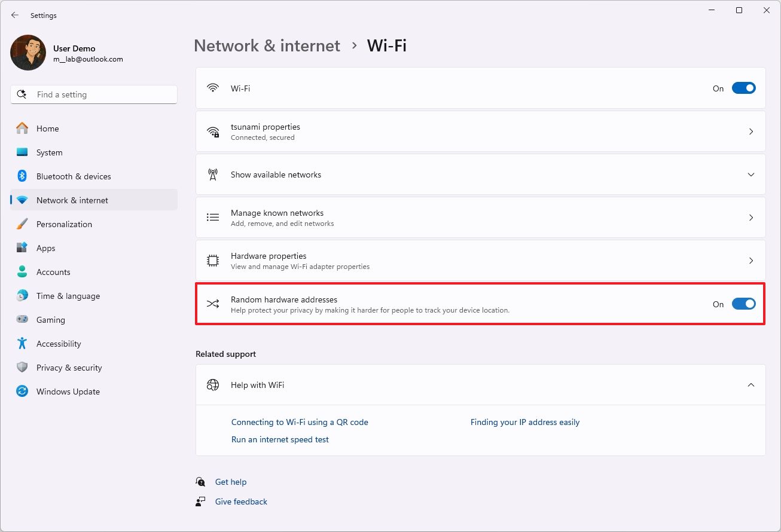The width and height of the screenshot is (781, 532).
Task: Click the Gaming sidebar icon
Action: point(23,320)
